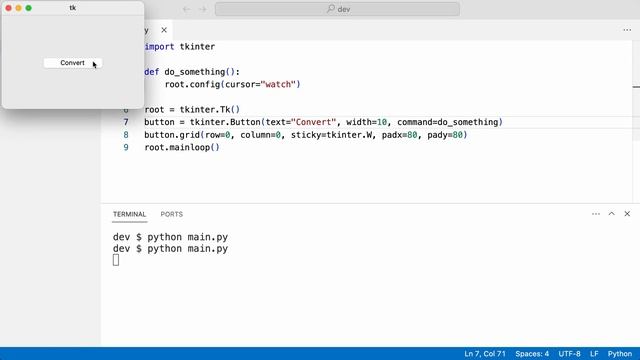640x360 pixels.
Task: Click line number 7 in gutter
Action: coord(126,122)
